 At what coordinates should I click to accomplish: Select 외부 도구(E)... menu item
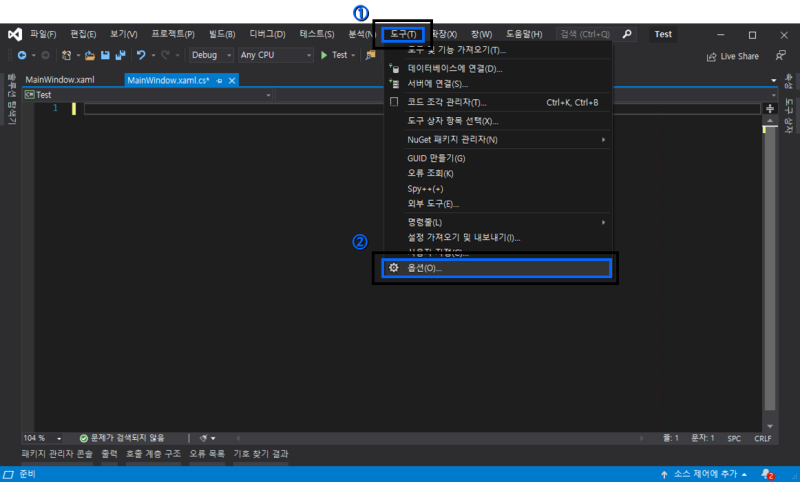[x=497, y=204]
